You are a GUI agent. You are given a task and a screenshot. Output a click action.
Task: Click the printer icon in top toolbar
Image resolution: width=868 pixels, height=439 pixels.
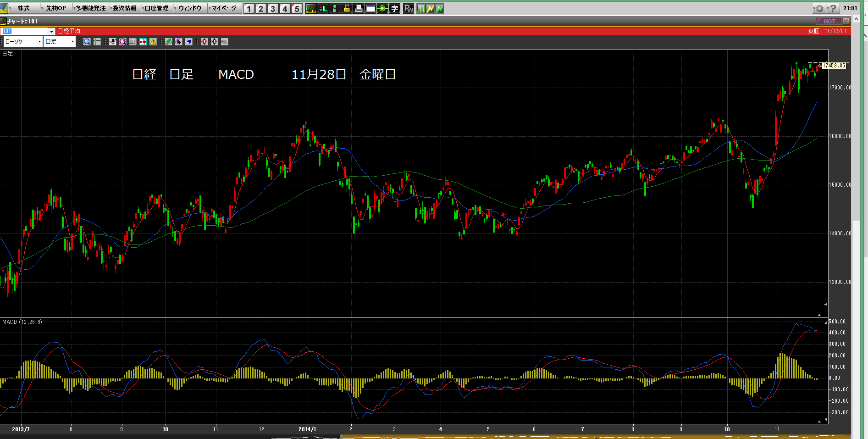(x=359, y=8)
